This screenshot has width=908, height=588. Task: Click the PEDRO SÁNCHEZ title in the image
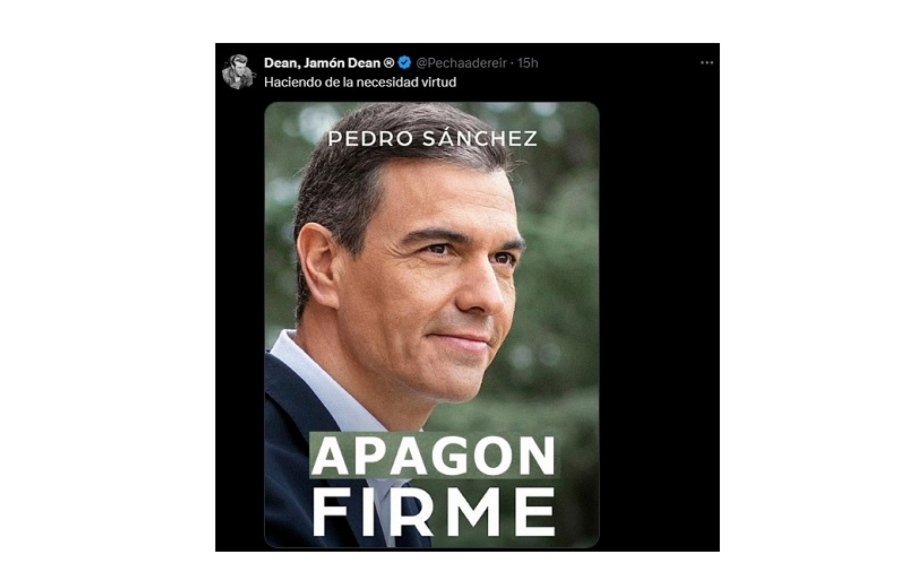[433, 138]
